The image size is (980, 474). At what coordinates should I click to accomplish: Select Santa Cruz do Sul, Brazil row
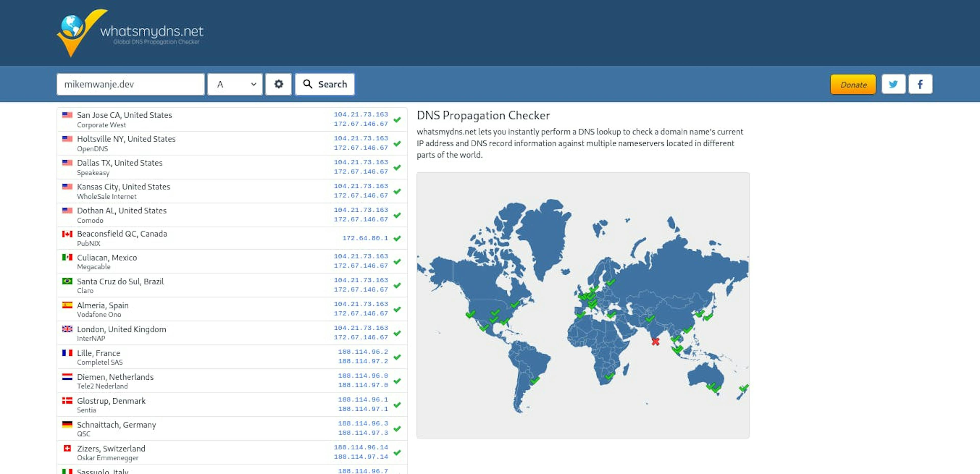(232, 286)
